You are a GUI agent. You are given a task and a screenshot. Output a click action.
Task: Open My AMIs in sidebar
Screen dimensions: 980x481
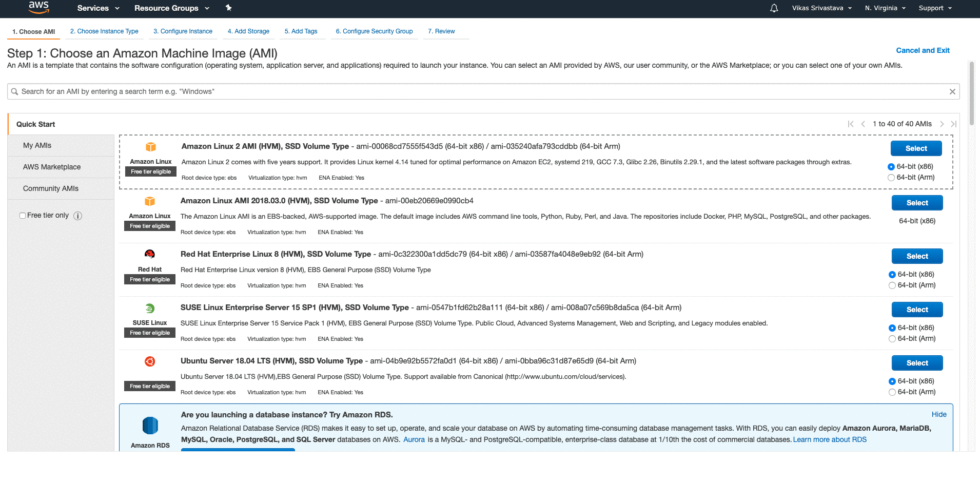pos(61,146)
